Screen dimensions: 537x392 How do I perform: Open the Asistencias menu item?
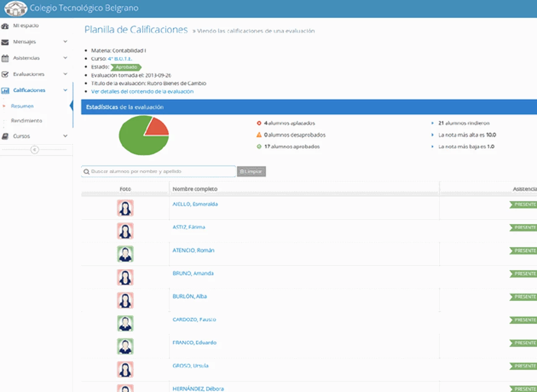(26, 58)
